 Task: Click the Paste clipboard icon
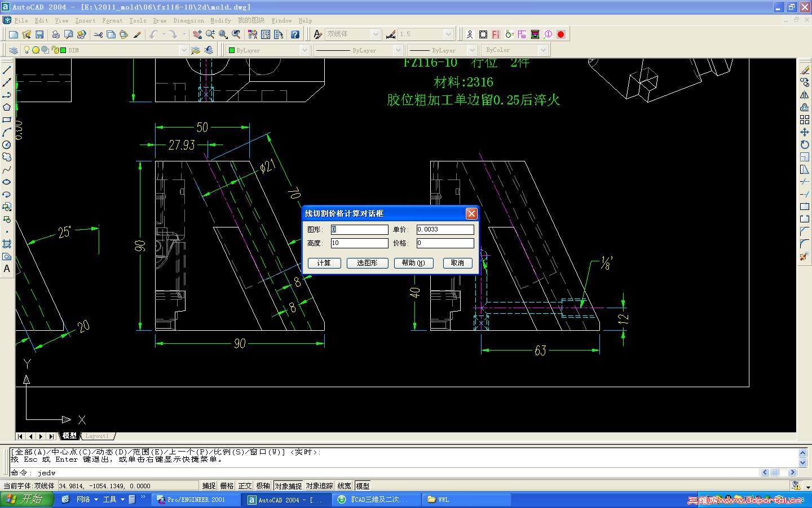(x=124, y=34)
